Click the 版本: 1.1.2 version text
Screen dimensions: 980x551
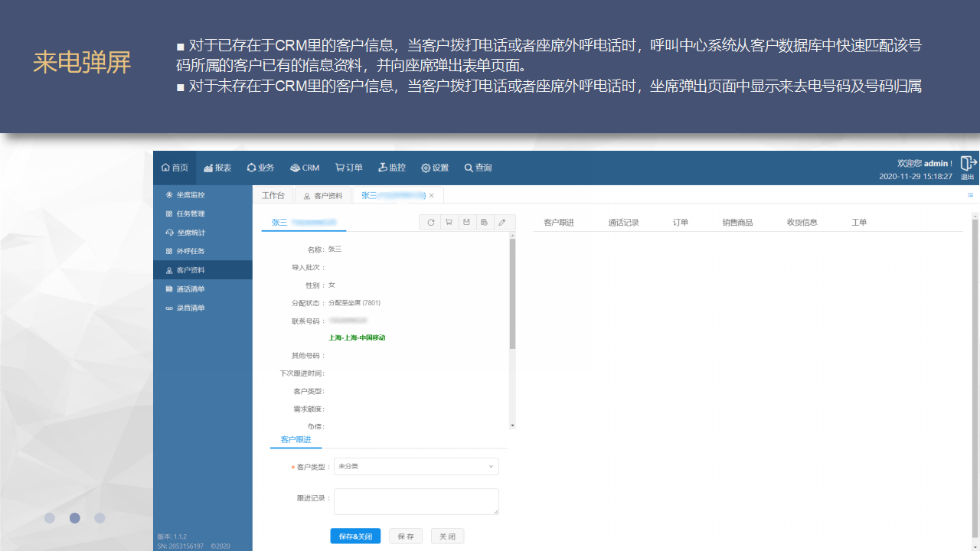pos(172,536)
